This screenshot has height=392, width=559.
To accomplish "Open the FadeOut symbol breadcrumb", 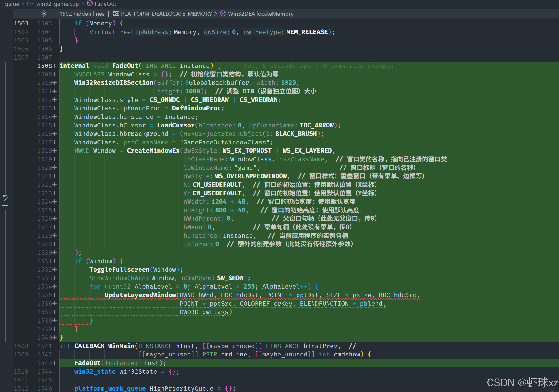I will tap(105, 4).
